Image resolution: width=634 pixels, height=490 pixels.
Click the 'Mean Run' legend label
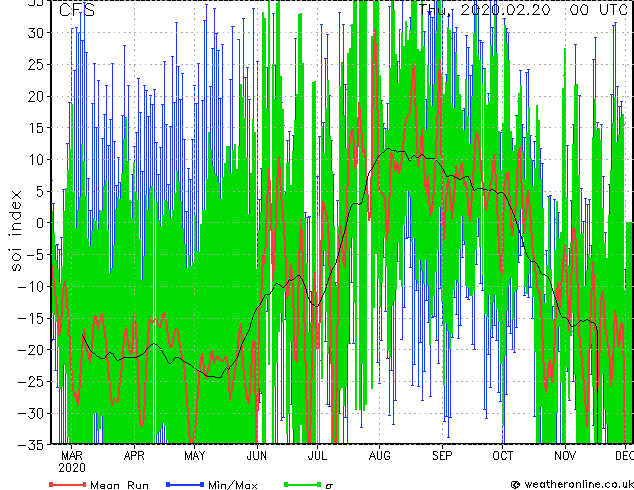coord(119,485)
